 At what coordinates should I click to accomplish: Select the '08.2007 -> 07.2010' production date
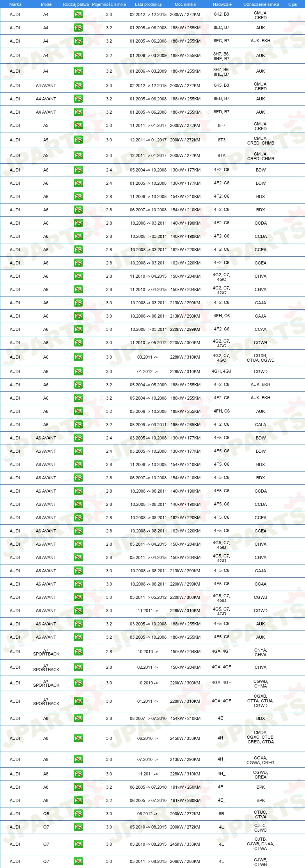148,718
